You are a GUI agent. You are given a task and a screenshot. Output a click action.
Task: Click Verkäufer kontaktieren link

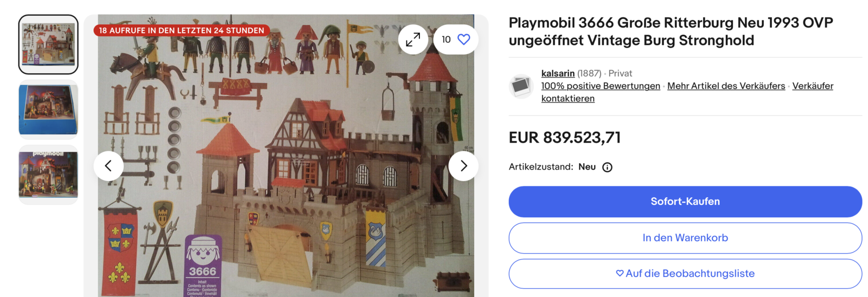(687, 92)
